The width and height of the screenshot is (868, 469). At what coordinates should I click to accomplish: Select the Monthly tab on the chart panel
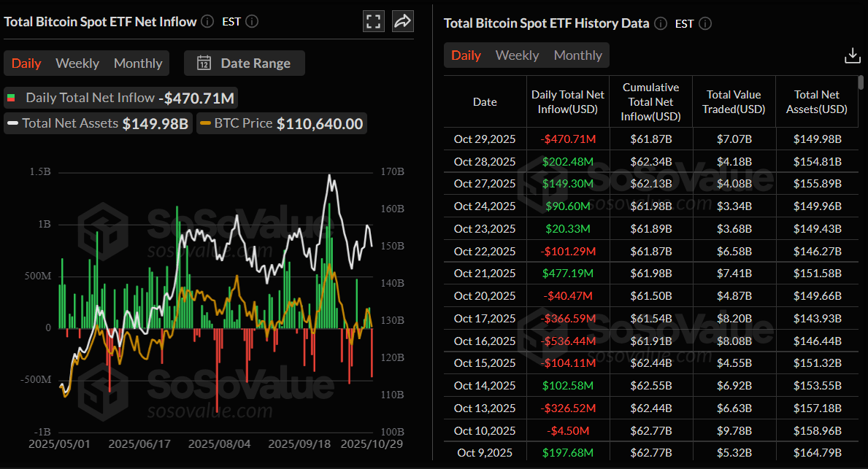(x=138, y=63)
